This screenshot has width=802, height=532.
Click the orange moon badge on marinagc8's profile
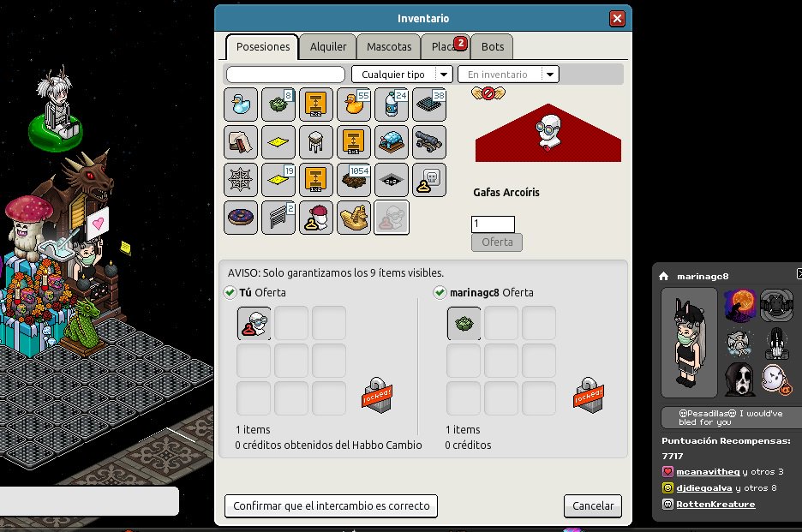pos(739,305)
